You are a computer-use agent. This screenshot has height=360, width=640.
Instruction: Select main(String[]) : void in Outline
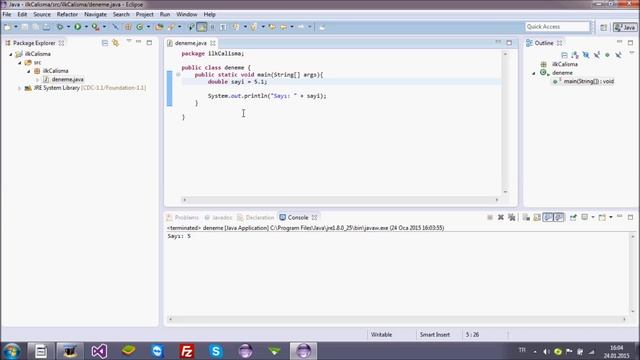click(x=589, y=81)
